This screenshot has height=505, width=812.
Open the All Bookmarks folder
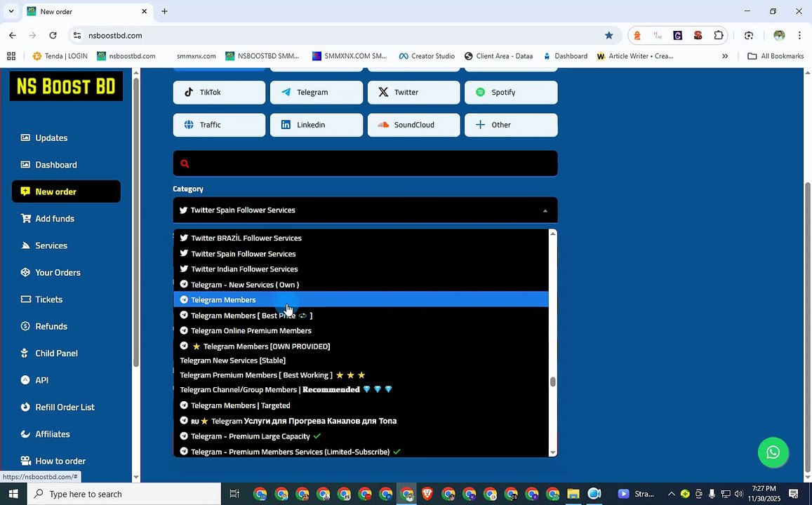click(x=776, y=56)
